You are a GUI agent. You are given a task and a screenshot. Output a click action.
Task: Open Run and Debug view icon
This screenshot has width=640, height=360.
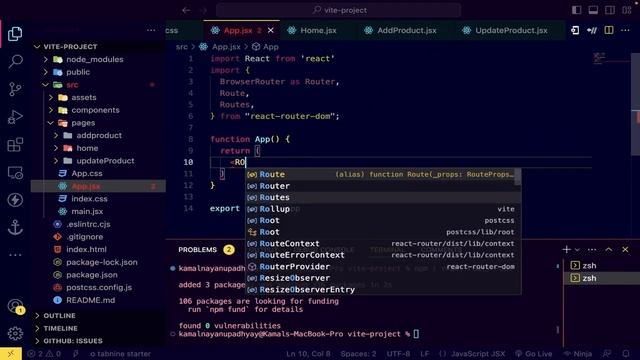[15, 117]
